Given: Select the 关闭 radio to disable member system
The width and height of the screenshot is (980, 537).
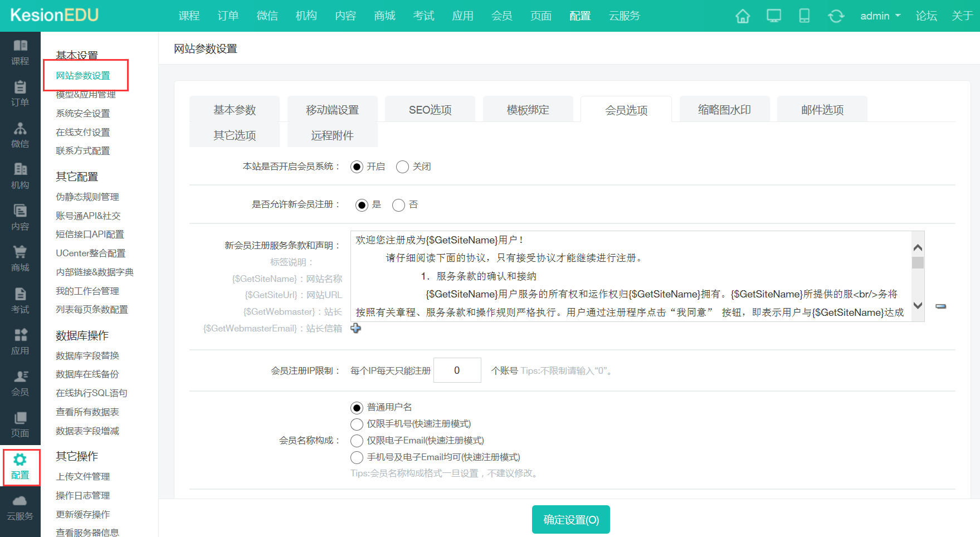Looking at the screenshot, I should pyautogui.click(x=402, y=167).
